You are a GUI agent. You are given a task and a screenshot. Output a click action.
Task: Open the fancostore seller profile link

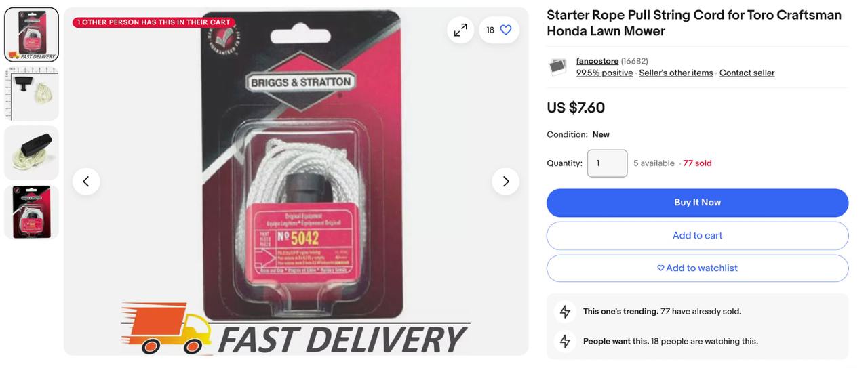coord(597,61)
